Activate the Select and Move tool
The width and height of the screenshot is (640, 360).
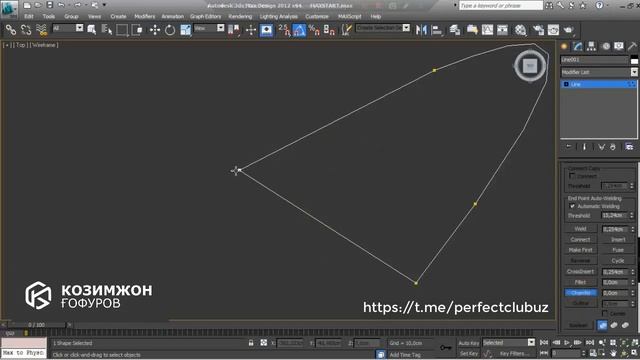pyautogui.click(x=155, y=30)
